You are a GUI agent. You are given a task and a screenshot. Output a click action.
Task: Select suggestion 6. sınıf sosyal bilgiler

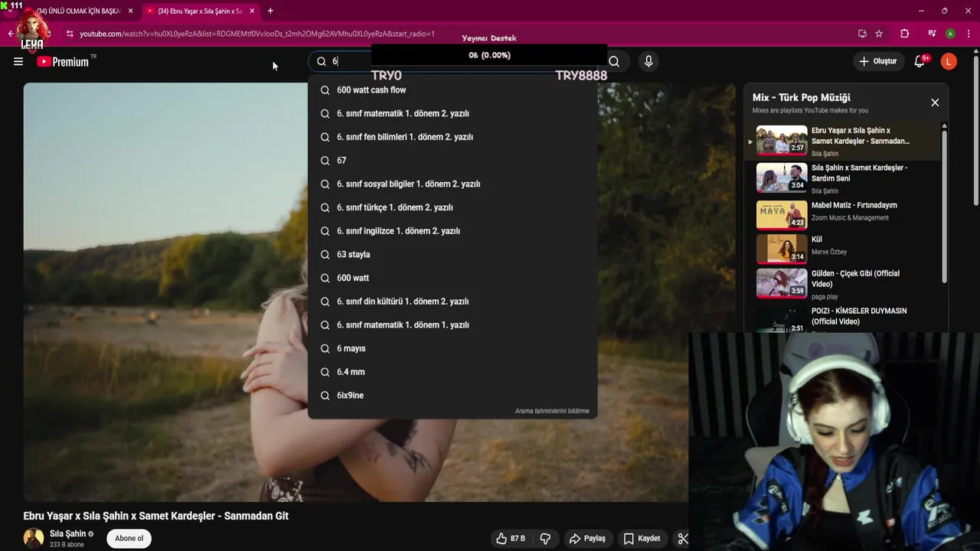click(x=452, y=184)
